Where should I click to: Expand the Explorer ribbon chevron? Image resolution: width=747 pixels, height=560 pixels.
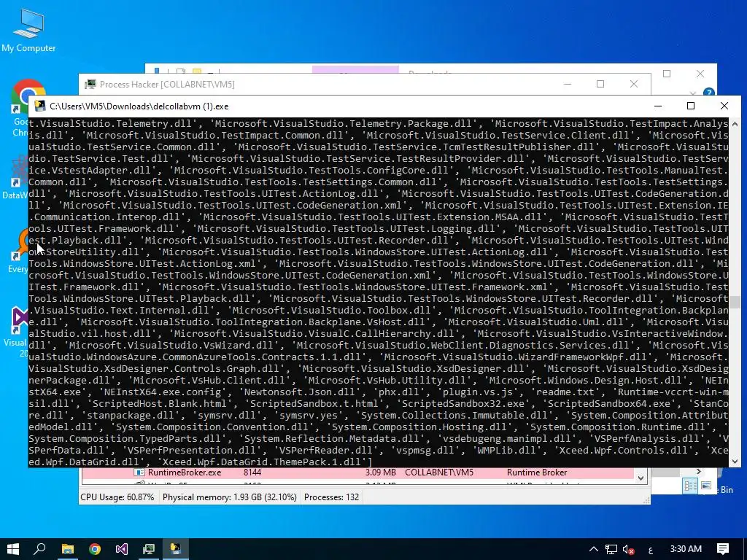[x=693, y=93]
